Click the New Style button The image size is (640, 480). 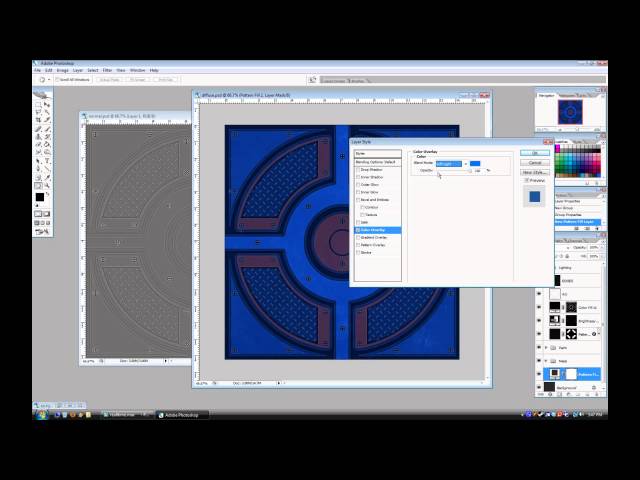(535, 172)
